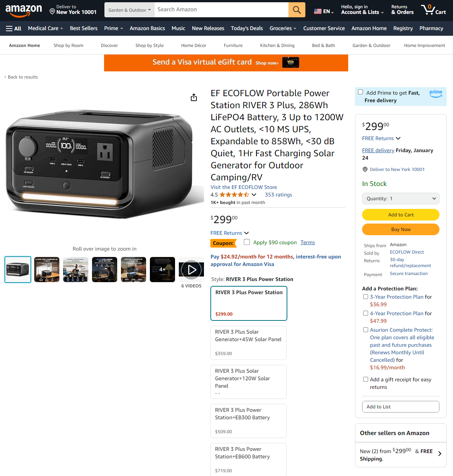Play the product videos thumbnail
Screen dimensions: 453x476
(191, 269)
